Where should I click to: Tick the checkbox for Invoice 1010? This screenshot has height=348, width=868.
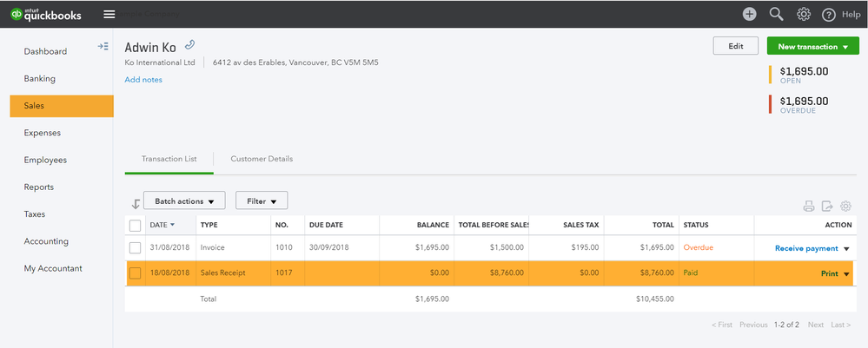click(x=135, y=248)
